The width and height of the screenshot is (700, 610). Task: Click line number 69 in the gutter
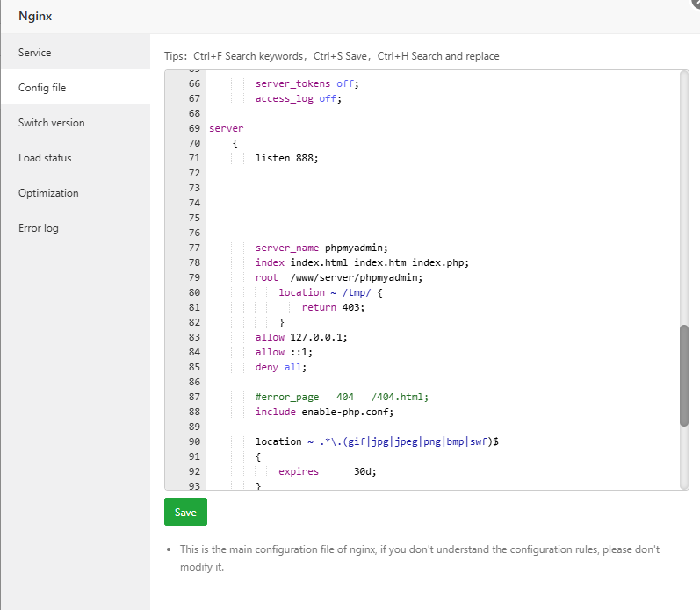point(194,128)
